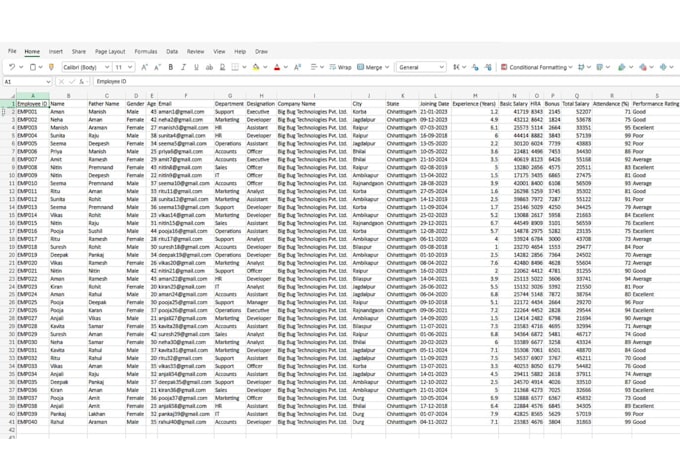Expand the font color dropdown arrow

[286, 67]
